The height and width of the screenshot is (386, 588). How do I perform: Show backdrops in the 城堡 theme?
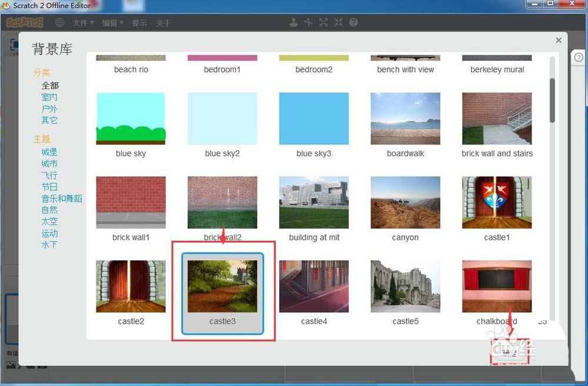(49, 152)
